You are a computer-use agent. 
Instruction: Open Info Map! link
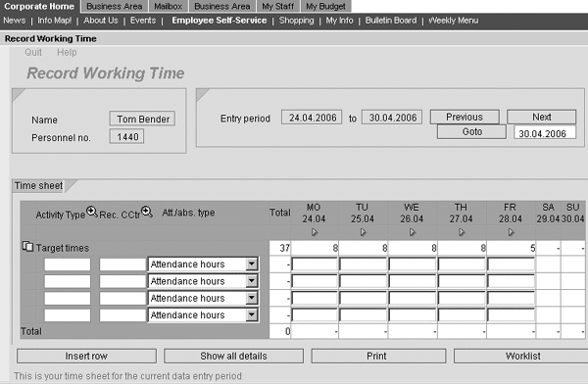coord(54,21)
